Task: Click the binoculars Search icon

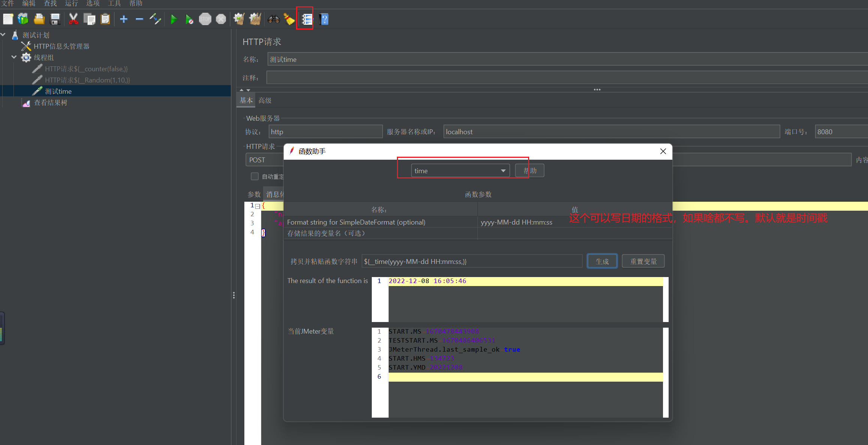Action: pos(273,19)
